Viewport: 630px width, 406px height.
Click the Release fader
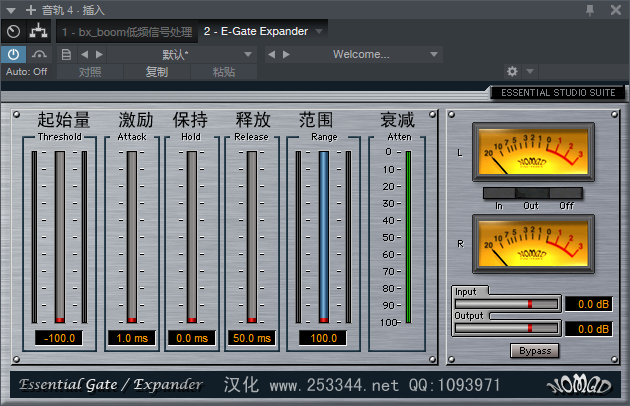252,237
